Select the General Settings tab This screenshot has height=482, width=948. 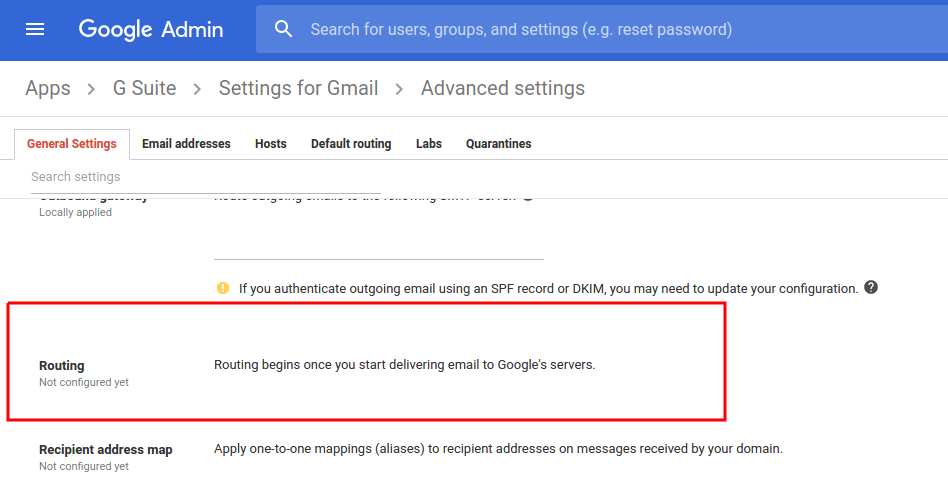coord(72,144)
